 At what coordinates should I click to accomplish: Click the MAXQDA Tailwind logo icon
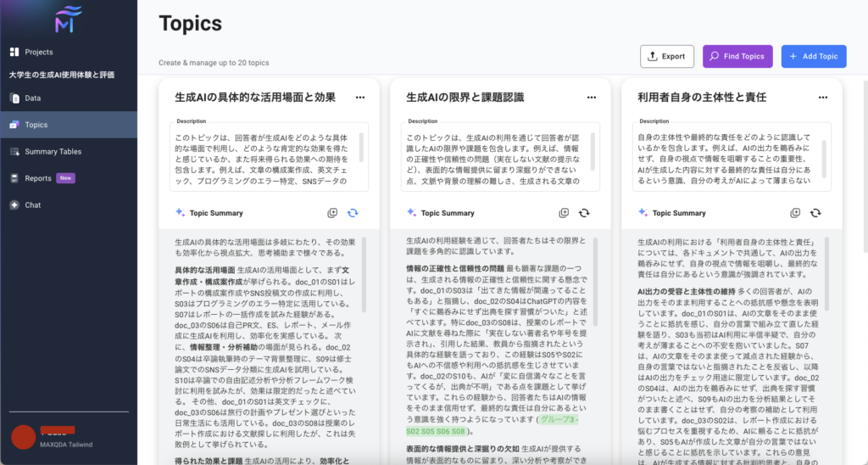pos(68,20)
